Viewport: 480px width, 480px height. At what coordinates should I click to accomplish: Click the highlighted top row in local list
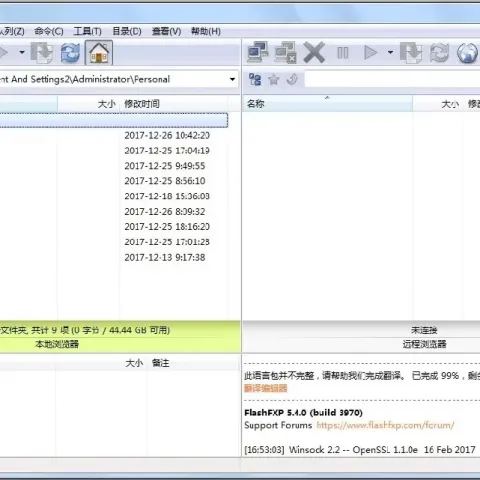(x=114, y=120)
